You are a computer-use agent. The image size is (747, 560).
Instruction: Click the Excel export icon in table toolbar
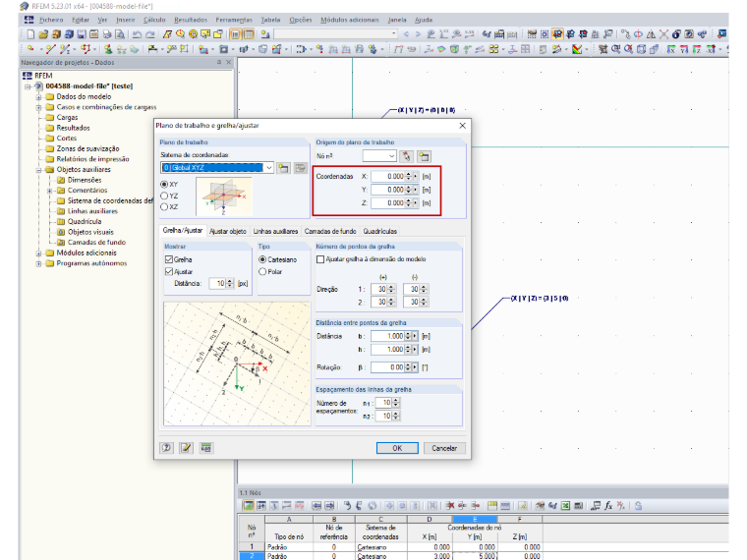(x=565, y=506)
